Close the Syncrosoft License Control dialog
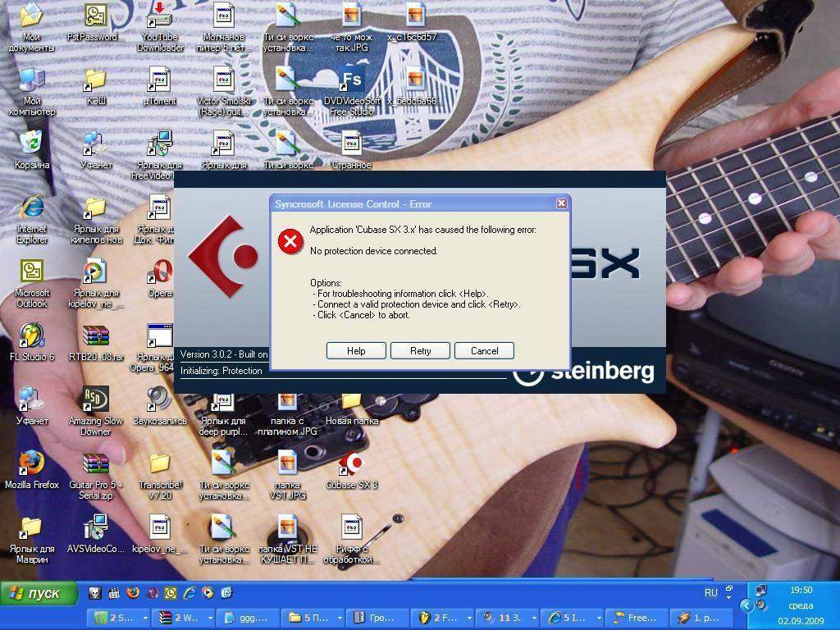 click(561, 203)
